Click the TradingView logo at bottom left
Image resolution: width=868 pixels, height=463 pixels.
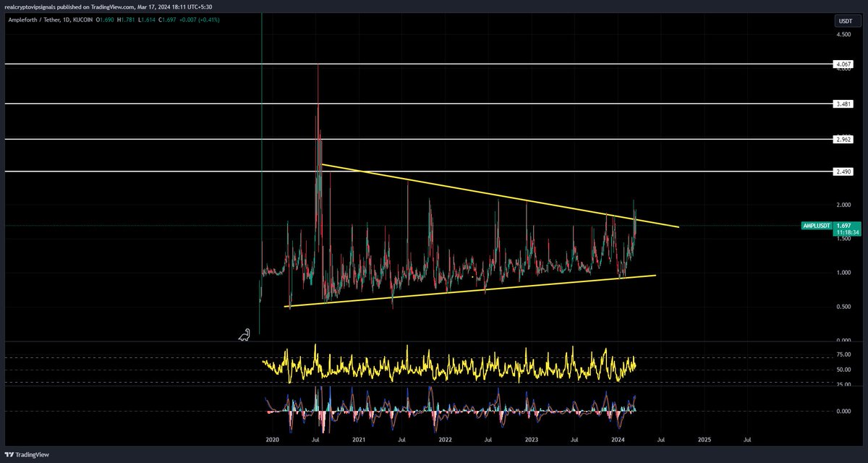pyautogui.click(x=25, y=454)
